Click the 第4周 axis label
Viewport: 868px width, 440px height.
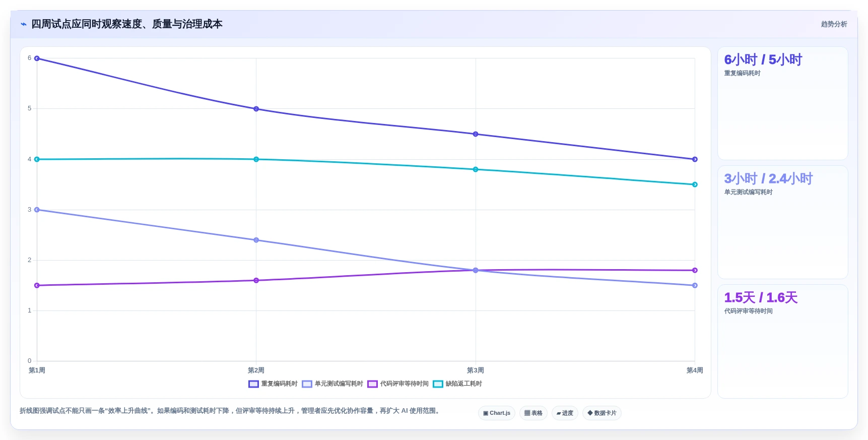[695, 370]
